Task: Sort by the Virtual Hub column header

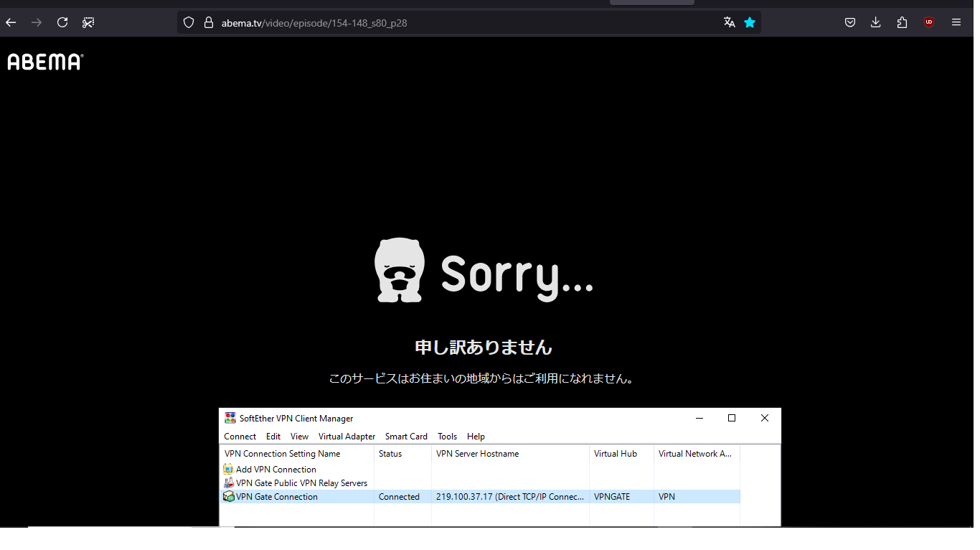Action: (621, 454)
